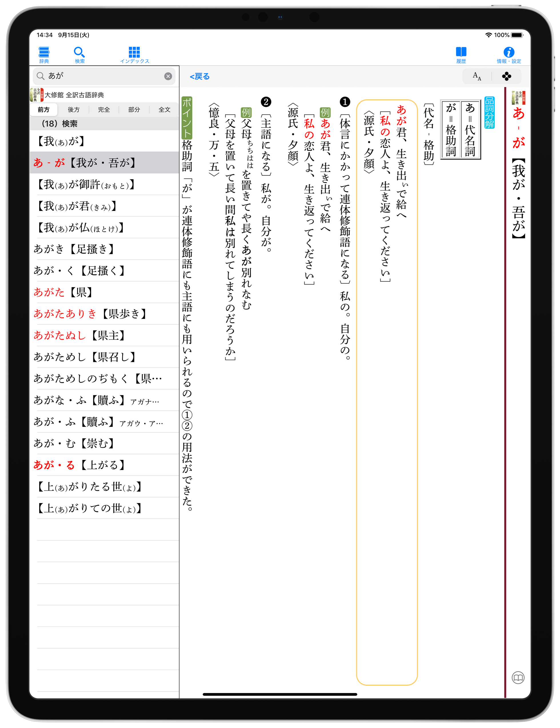
Task: Open 情報・設定 info icon
Action: 509,55
